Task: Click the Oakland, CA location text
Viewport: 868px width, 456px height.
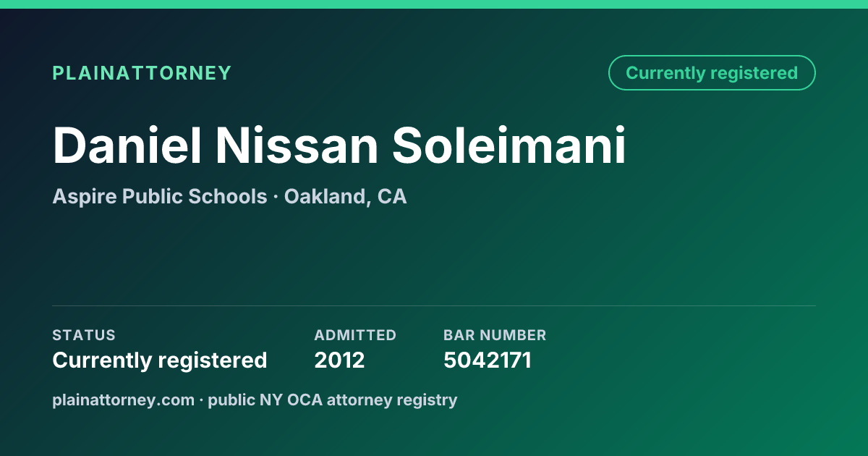Action: point(345,196)
